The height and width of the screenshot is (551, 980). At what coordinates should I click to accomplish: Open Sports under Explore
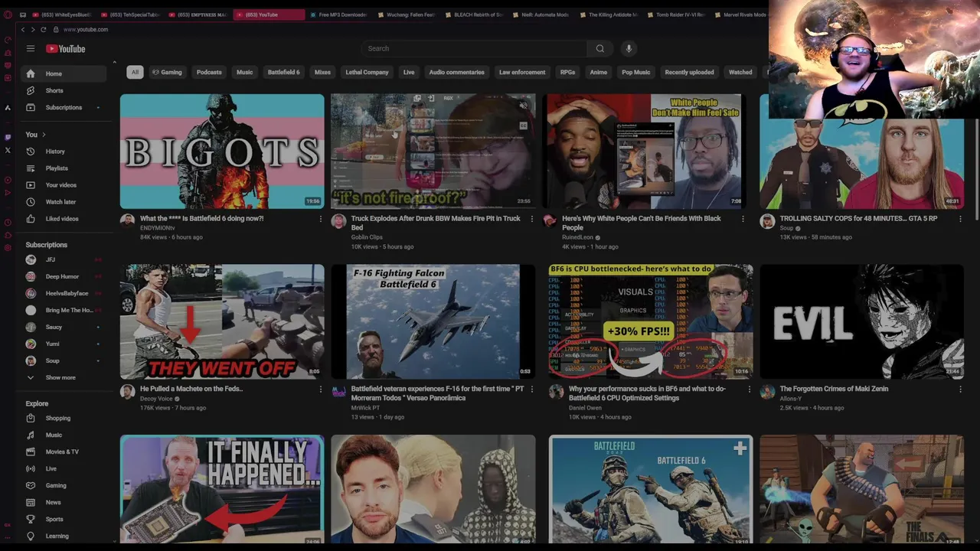pyautogui.click(x=65, y=519)
